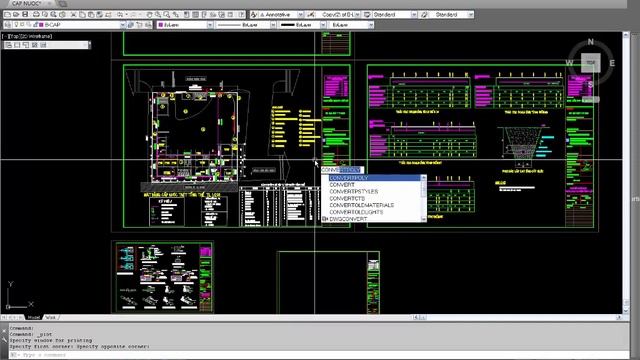Viewport: 640px width, 360px height.
Task: Click the Paste icon
Action: point(91,14)
